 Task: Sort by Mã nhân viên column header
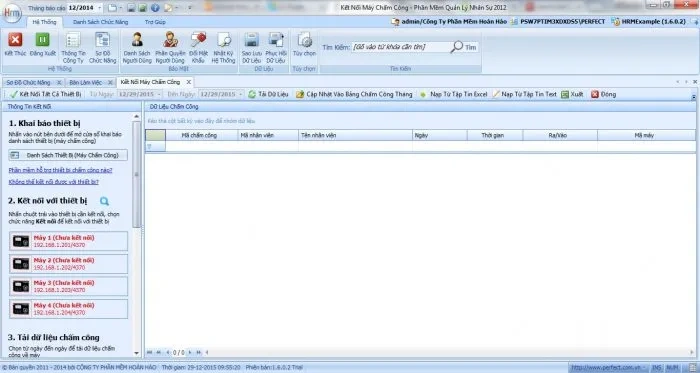268,135
